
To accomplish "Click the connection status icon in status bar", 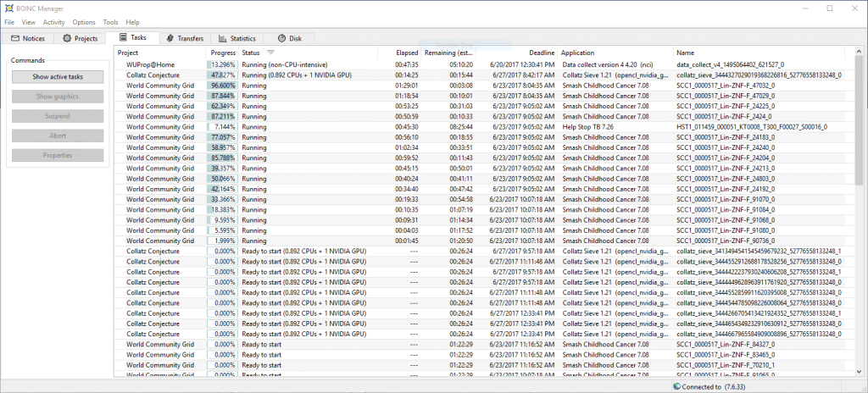I will [x=676, y=386].
